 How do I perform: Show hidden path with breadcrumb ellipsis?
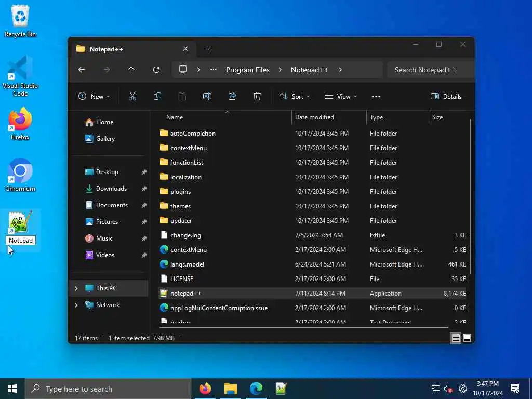pyautogui.click(x=214, y=70)
